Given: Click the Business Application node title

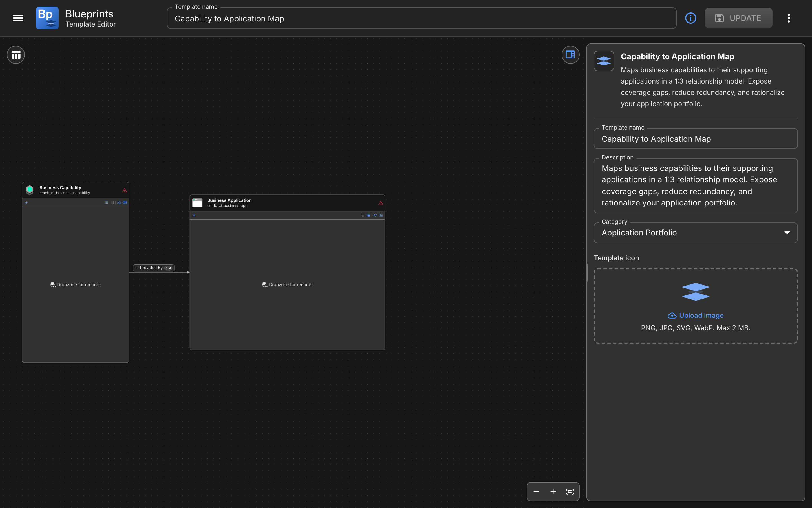Looking at the screenshot, I should tap(229, 200).
